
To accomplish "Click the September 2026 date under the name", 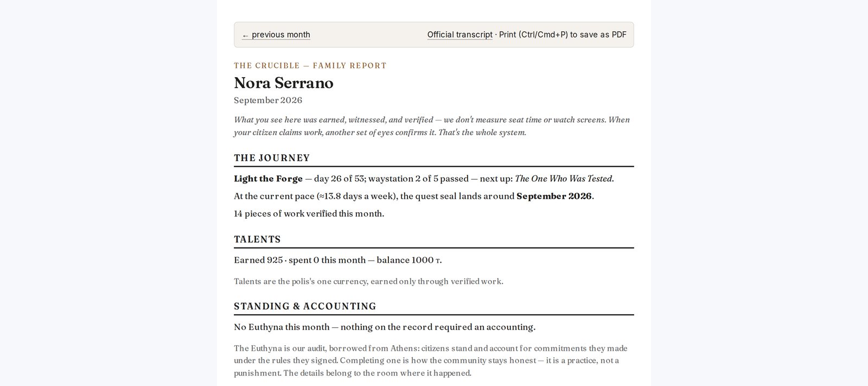I will 268,100.
